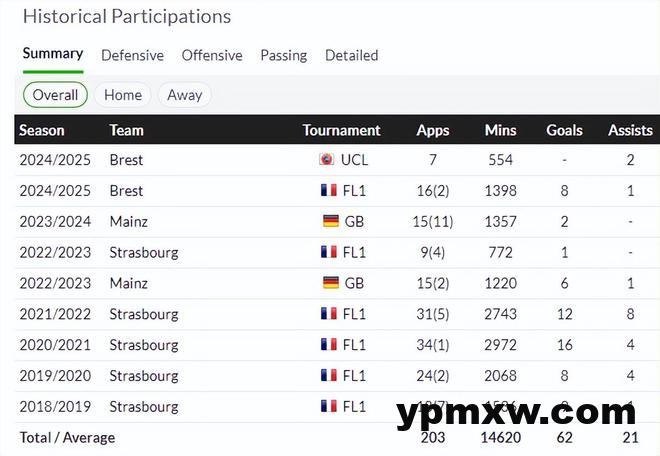Open the Defensive stats tab
Image resolution: width=660 pixels, height=456 pixels.
[132, 56]
